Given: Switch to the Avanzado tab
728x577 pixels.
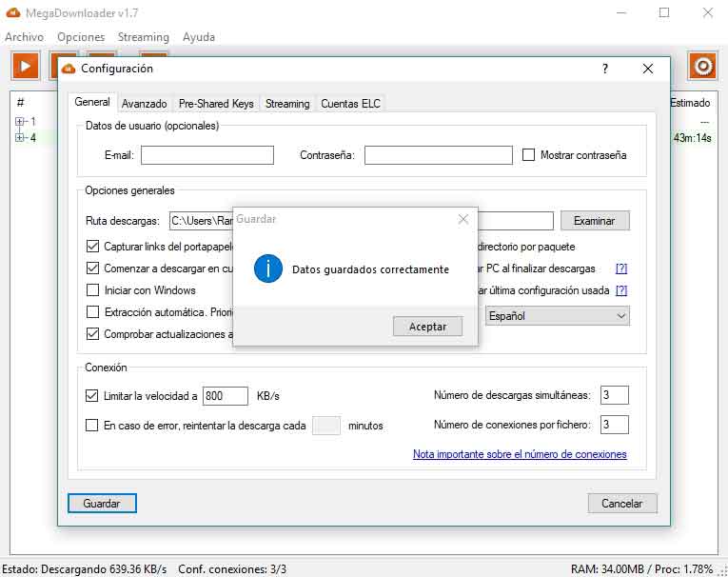Looking at the screenshot, I should point(144,104).
